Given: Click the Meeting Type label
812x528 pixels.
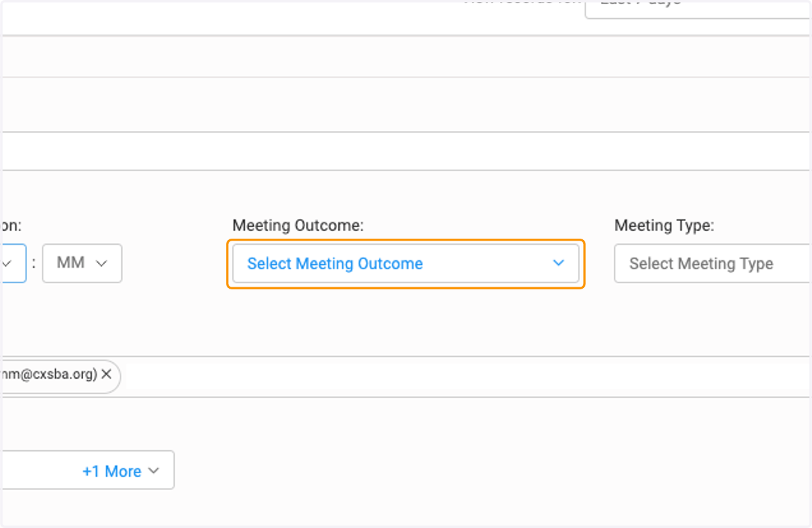Looking at the screenshot, I should coord(664,226).
